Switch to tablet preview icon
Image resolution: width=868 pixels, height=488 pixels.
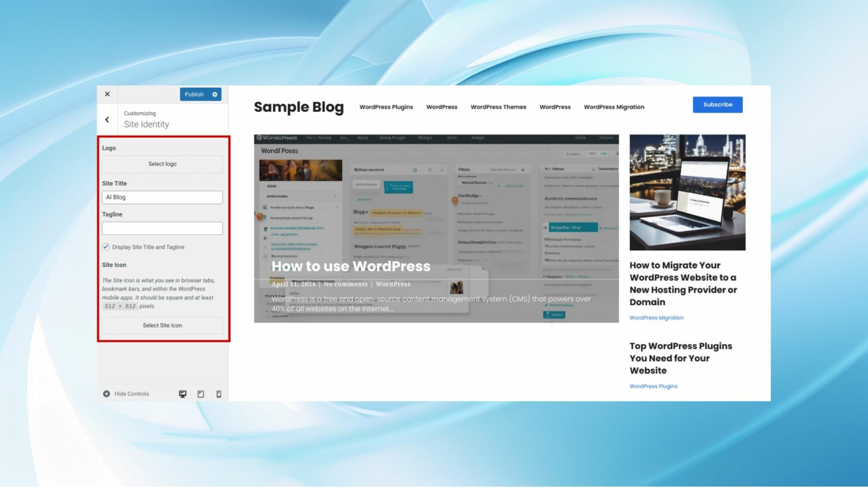pyautogui.click(x=201, y=394)
